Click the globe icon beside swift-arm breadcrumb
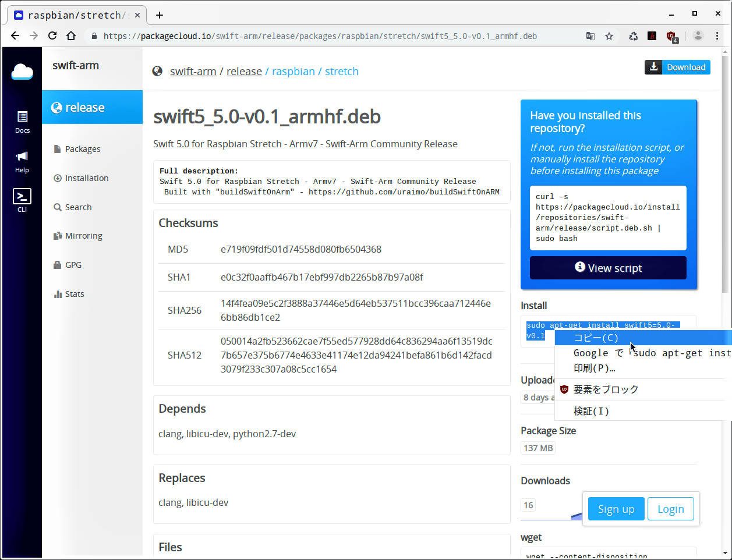 [157, 71]
